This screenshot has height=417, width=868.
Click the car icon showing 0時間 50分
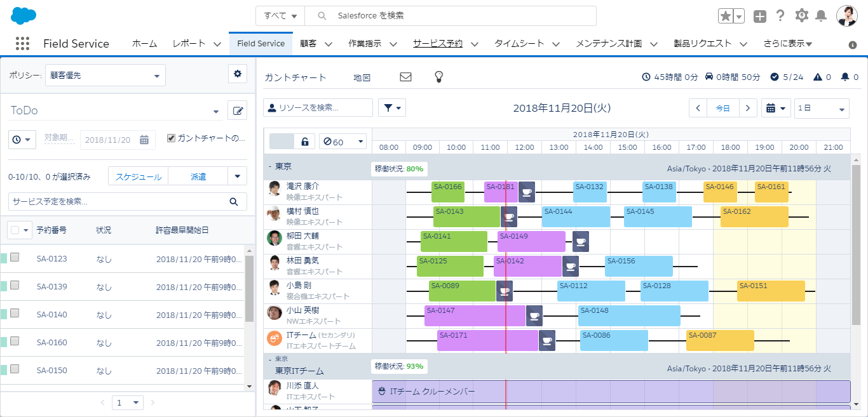coord(710,77)
